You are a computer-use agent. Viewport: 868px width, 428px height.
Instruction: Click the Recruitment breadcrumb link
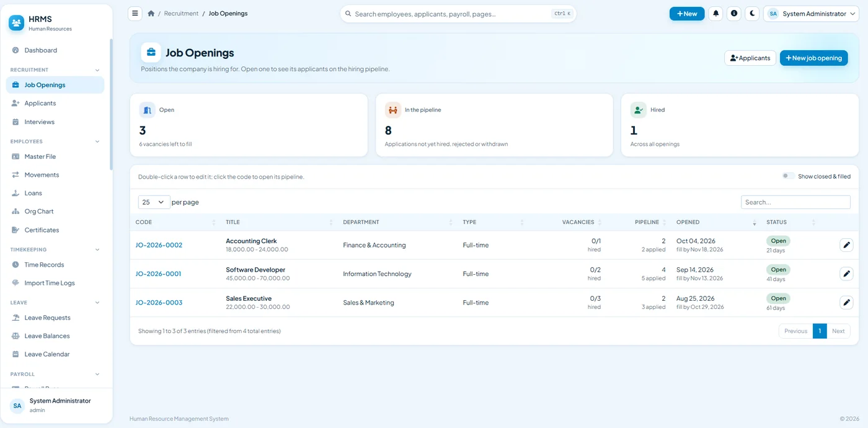181,14
